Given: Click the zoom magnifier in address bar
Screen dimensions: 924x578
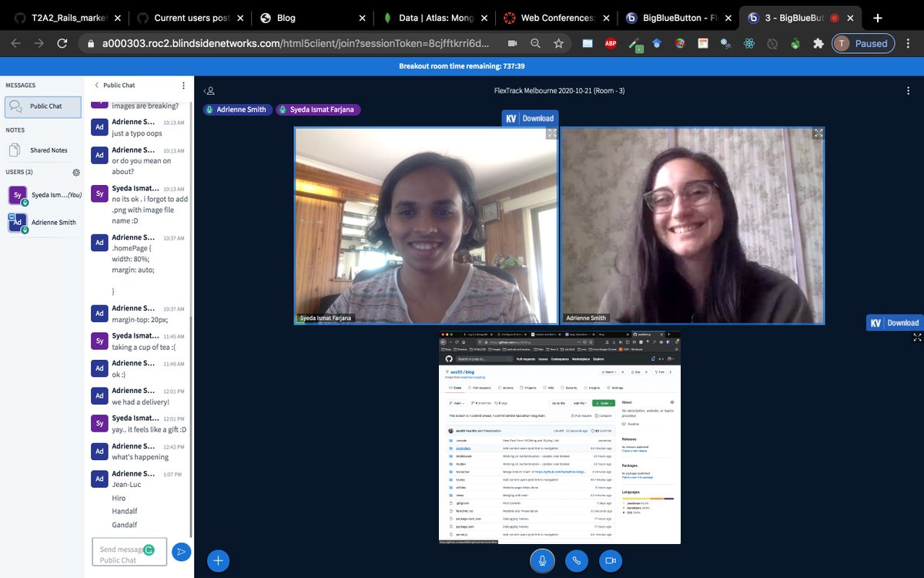Looking at the screenshot, I should pyautogui.click(x=535, y=44).
